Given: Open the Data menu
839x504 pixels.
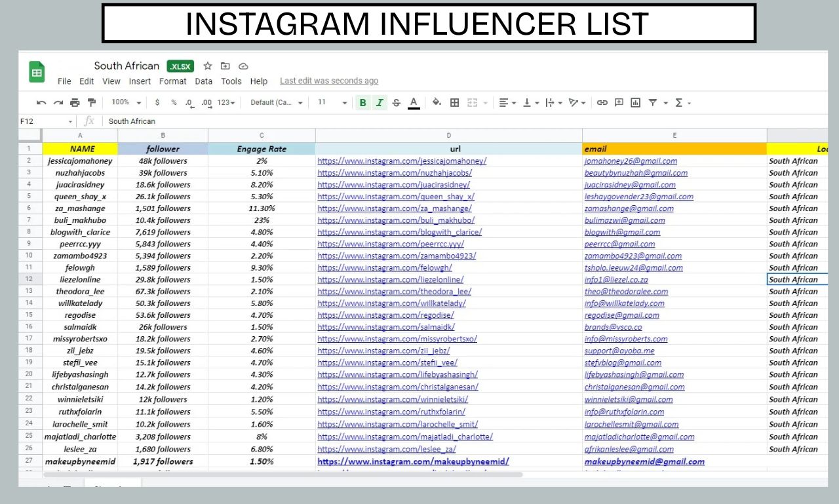Looking at the screenshot, I should [x=203, y=81].
